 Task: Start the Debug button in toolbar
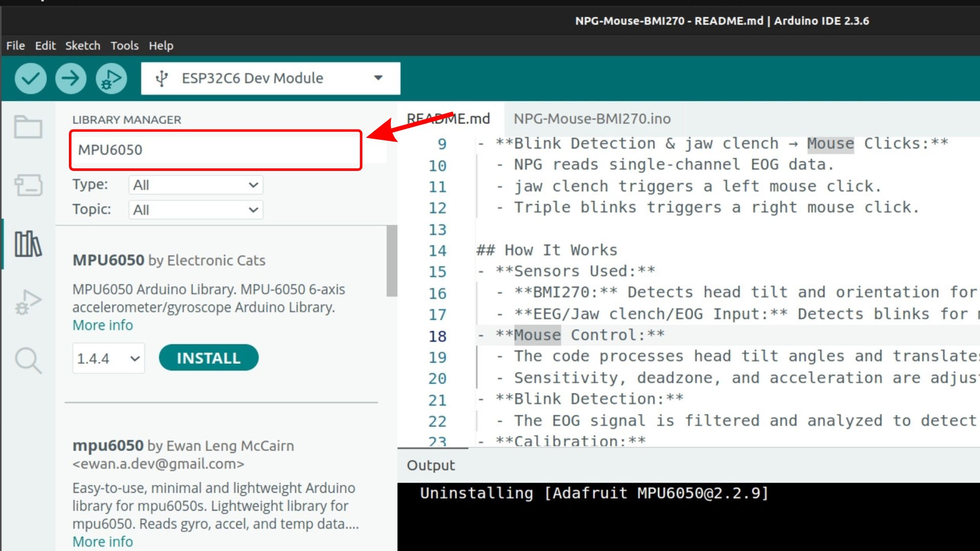tap(111, 79)
